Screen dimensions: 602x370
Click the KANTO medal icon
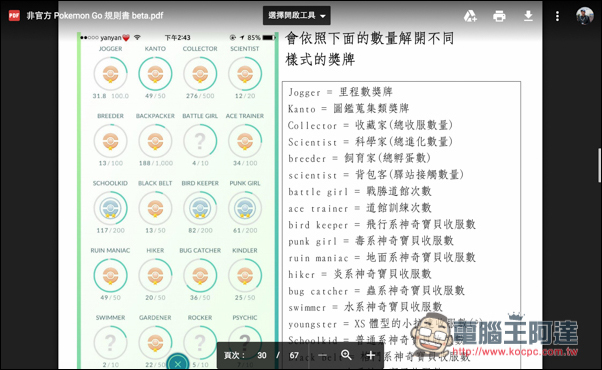[155, 74]
